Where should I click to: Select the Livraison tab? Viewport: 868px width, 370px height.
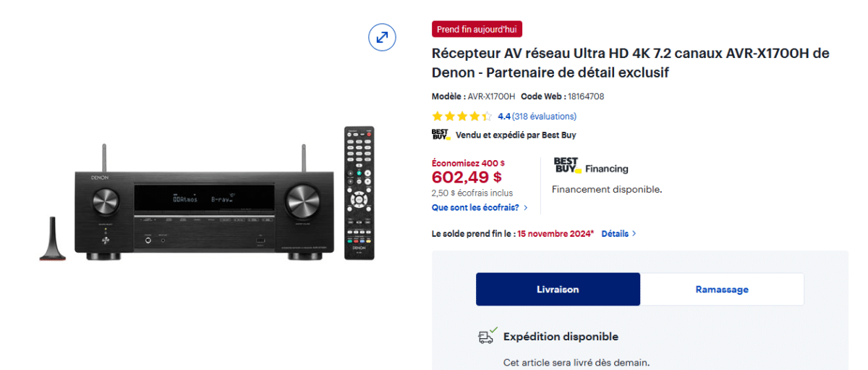(558, 289)
